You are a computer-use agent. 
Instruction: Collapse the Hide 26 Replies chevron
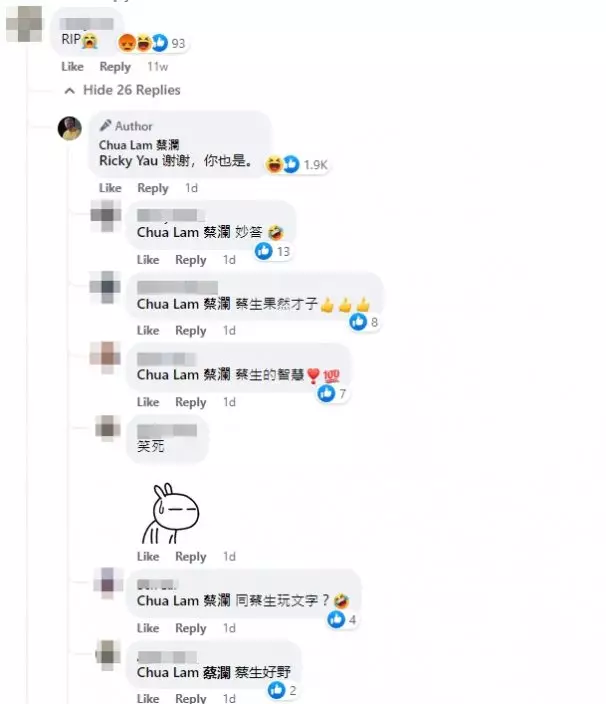tap(69, 91)
